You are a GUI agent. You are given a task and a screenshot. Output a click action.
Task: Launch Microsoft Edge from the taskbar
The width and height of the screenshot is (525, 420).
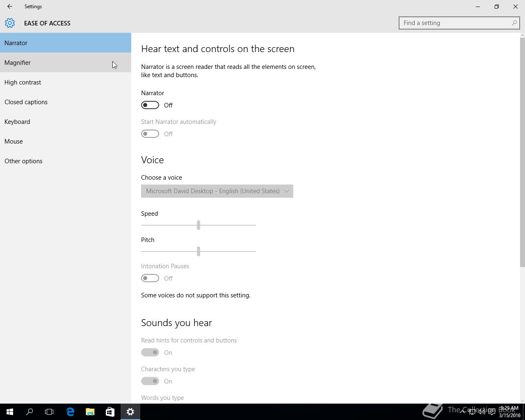(x=70, y=412)
